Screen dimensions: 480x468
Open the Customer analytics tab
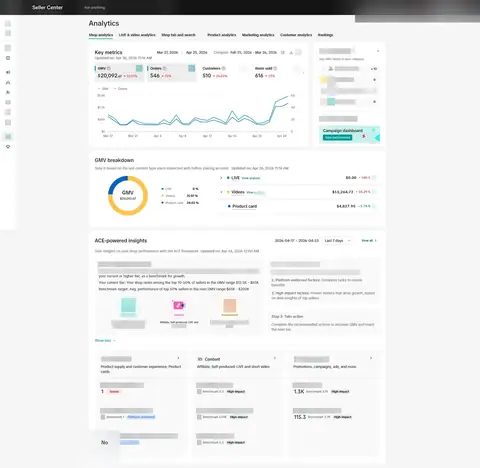[296, 35]
